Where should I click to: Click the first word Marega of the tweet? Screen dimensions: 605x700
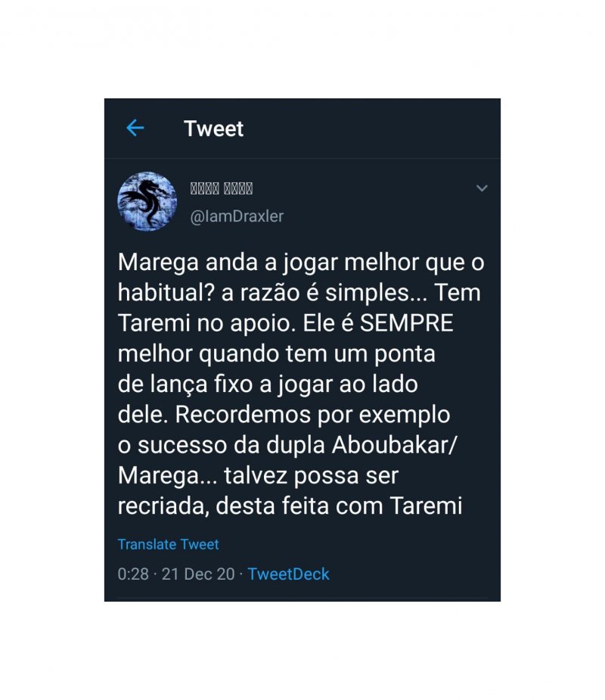(158, 263)
